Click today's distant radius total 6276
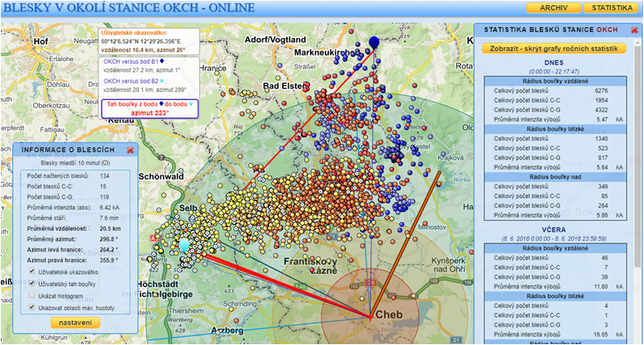The image size is (644, 345). click(x=601, y=91)
